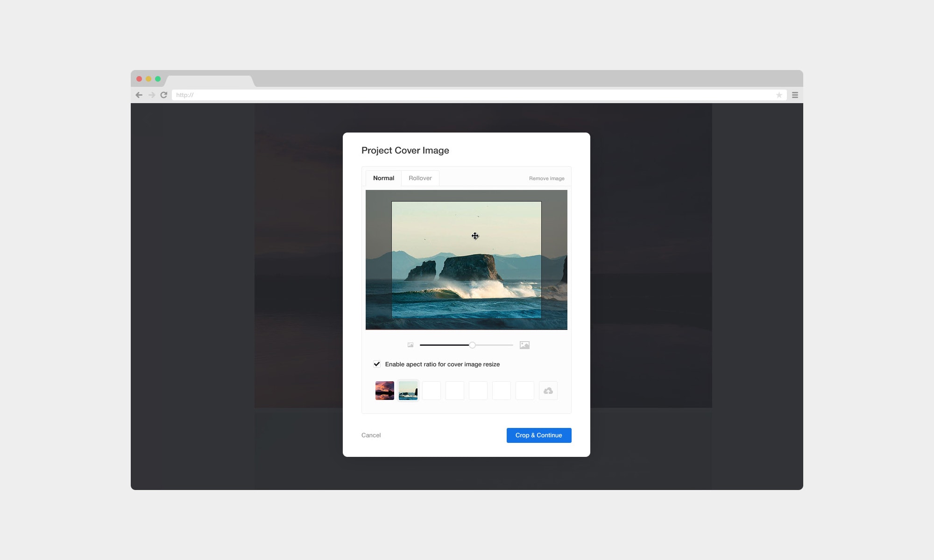This screenshot has height=560, width=934.
Task: Switch to the Rollover tab
Action: [420, 178]
